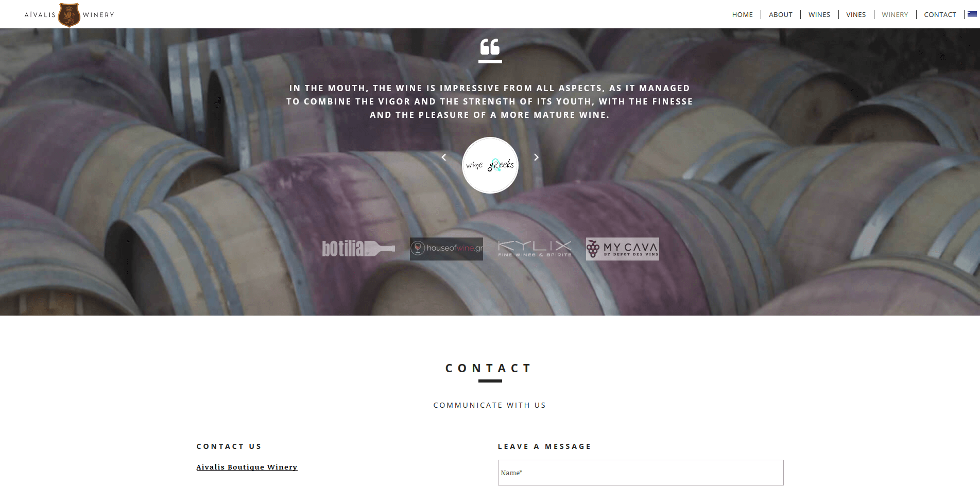Screen dimensions: 980x486
Task: Go to the Home menu item
Action: point(742,14)
